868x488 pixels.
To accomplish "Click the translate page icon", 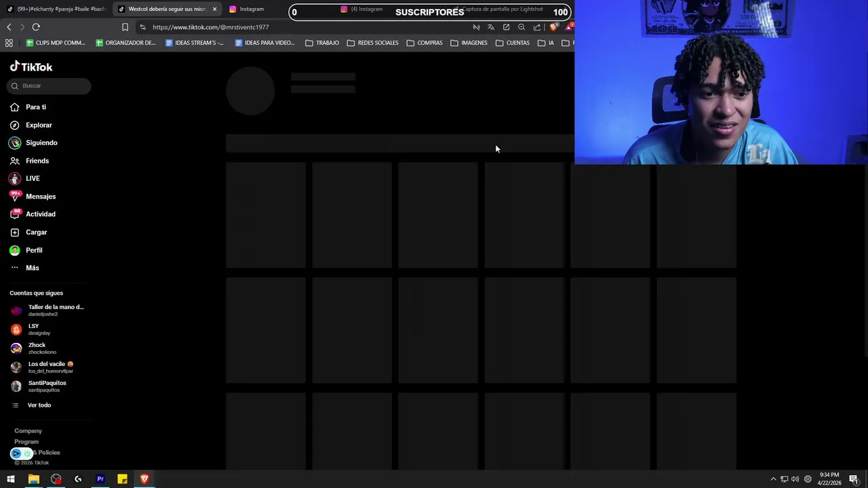I will tap(491, 27).
